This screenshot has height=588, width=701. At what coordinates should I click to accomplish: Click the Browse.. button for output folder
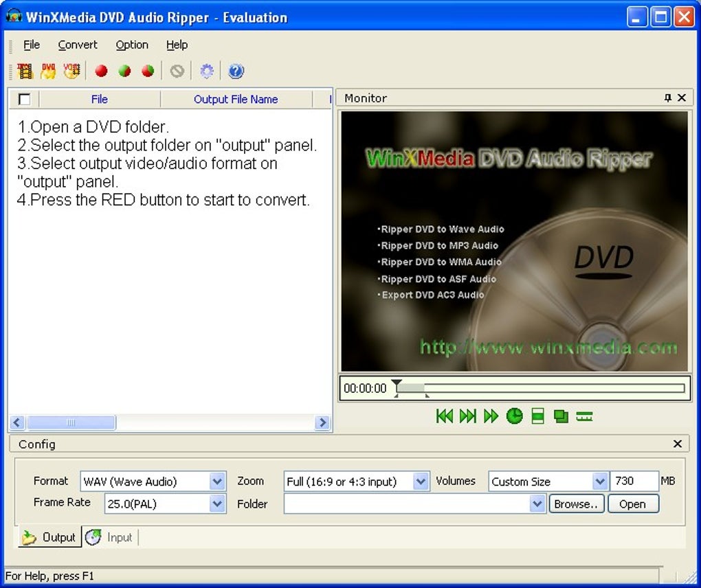tap(577, 504)
